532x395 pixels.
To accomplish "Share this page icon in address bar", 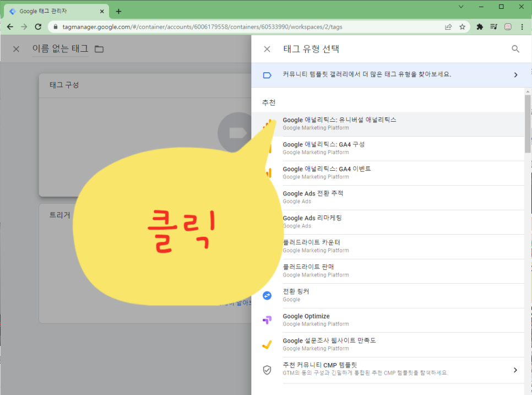I will coord(448,27).
